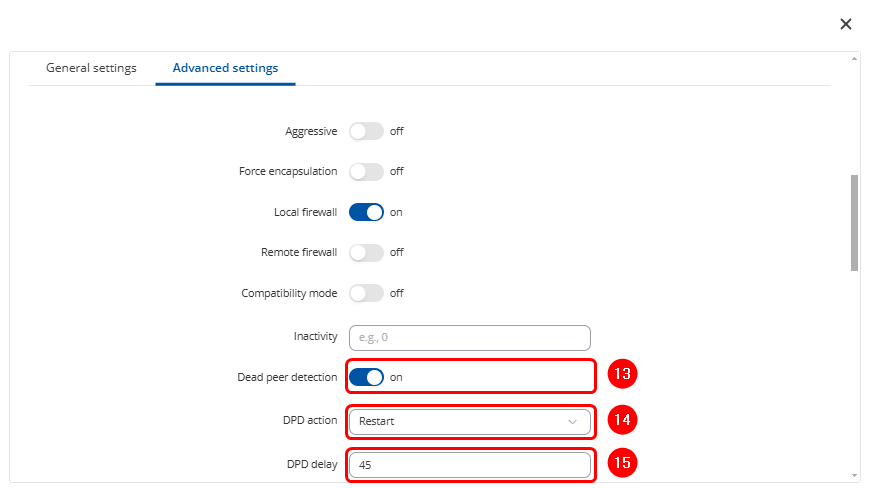Disable the Local firewall switch

pos(366,212)
